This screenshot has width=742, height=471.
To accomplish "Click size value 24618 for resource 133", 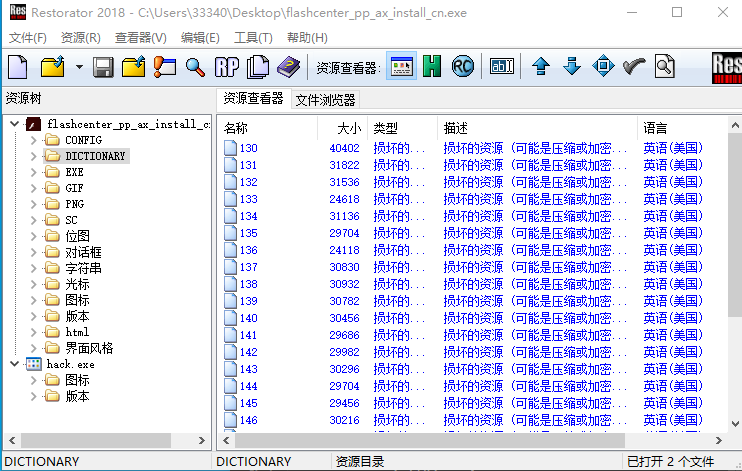I will tap(344, 199).
